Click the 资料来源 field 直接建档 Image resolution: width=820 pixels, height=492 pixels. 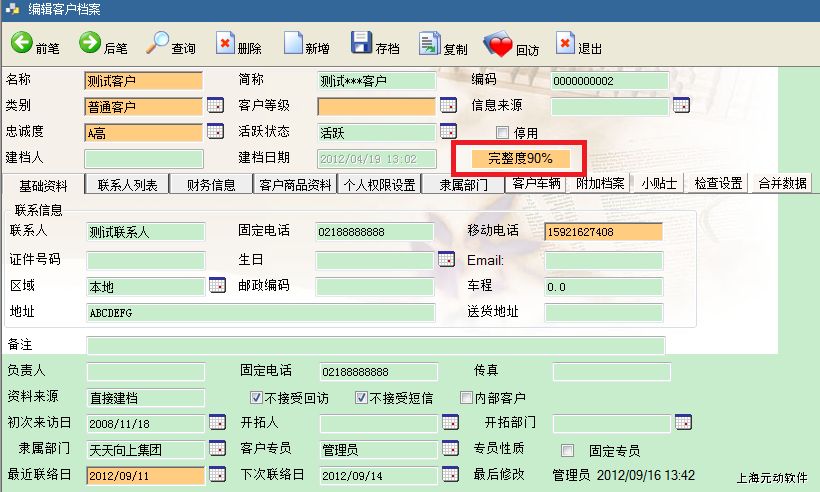[145, 398]
